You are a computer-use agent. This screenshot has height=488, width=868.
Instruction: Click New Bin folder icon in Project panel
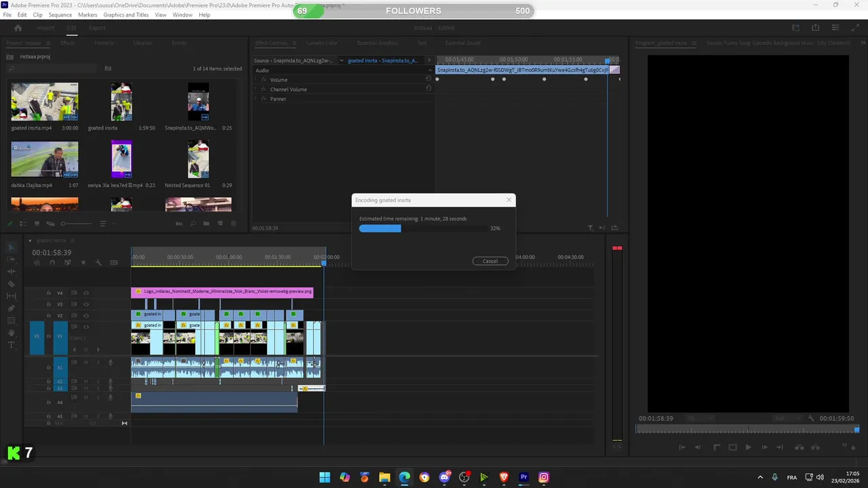(206, 224)
